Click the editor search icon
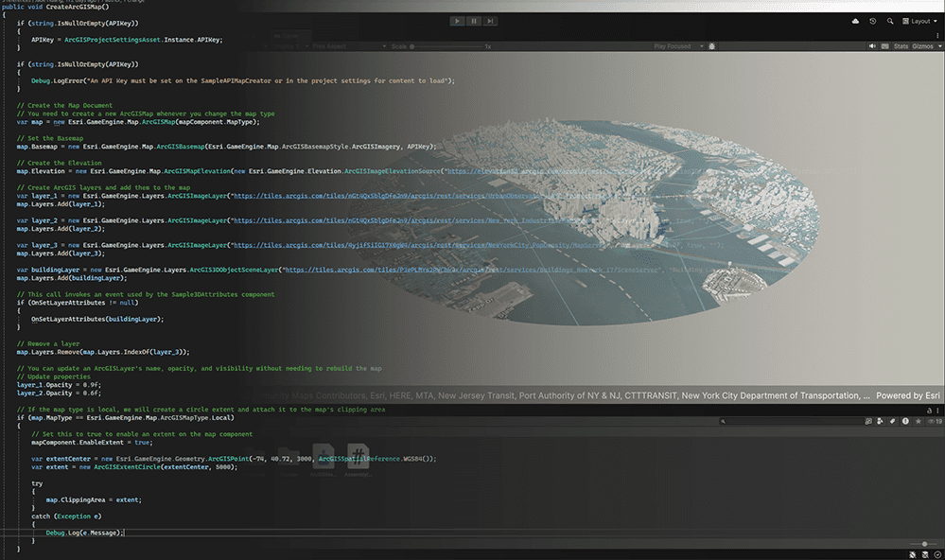This screenshot has height=560, width=945. [890, 21]
